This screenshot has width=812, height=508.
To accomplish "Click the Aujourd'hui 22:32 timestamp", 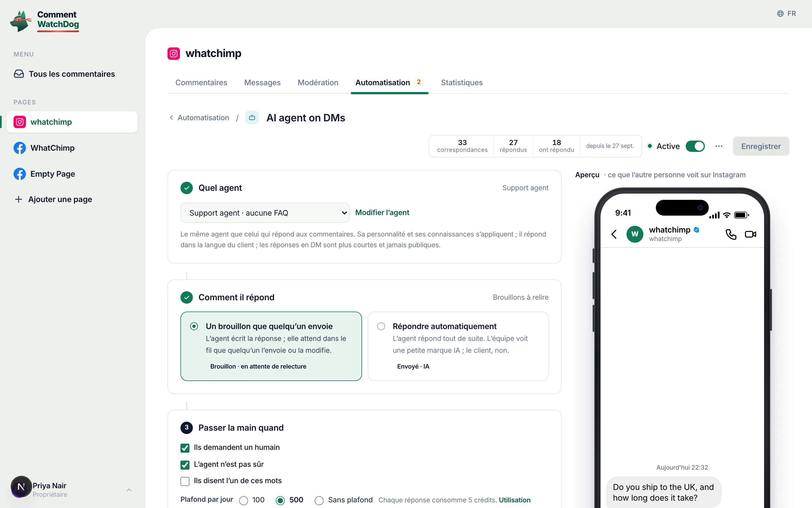I will (x=682, y=467).
